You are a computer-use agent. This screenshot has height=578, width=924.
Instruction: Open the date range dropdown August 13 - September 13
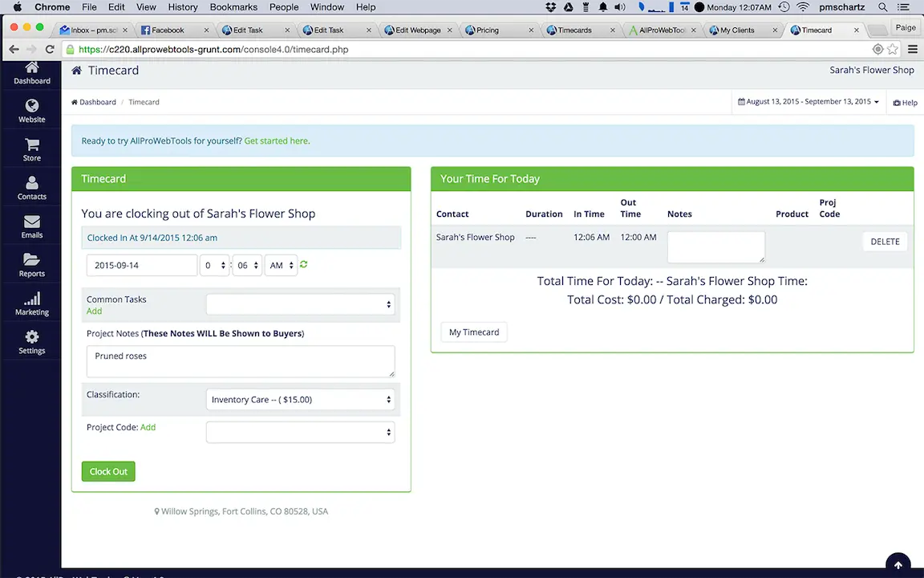[x=808, y=101]
